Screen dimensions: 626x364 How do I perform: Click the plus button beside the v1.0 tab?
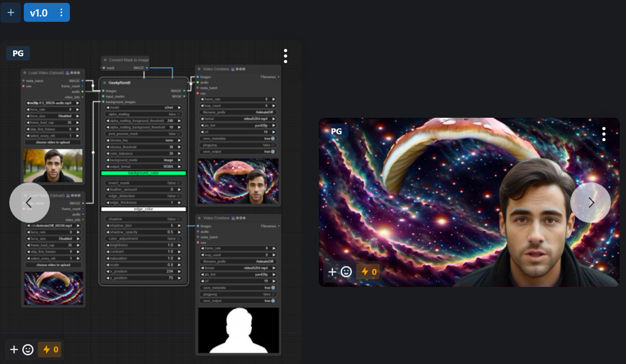[x=11, y=13]
